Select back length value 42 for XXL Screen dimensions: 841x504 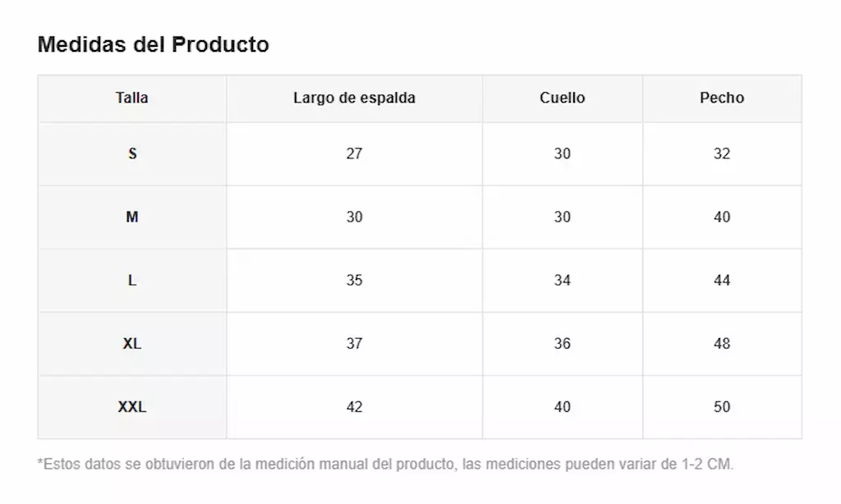tap(354, 407)
